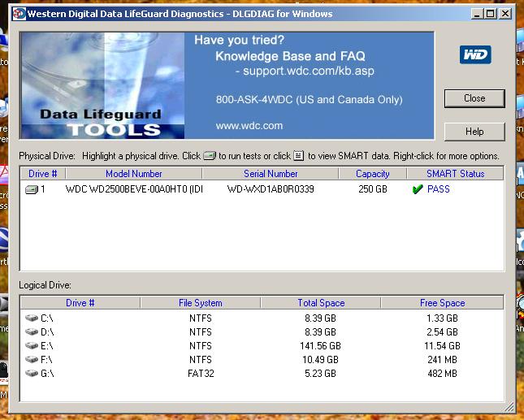Screen dimensions: 524x420
Task: Open Help with the Help button
Action: tap(474, 132)
